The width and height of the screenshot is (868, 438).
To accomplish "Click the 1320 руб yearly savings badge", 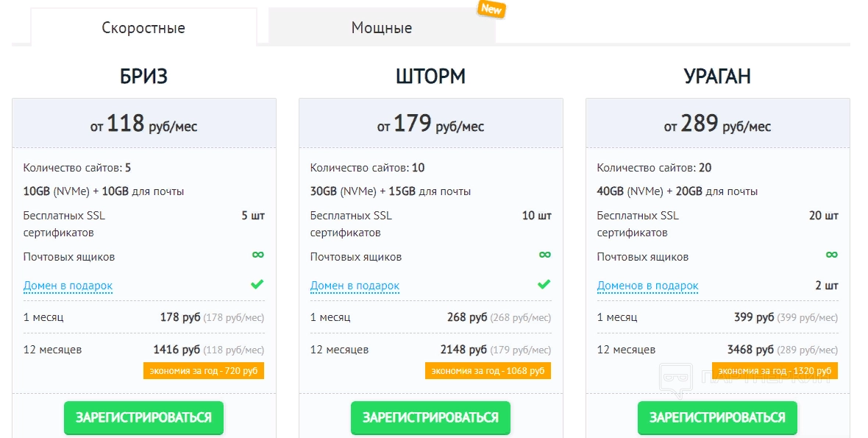I will [775, 371].
